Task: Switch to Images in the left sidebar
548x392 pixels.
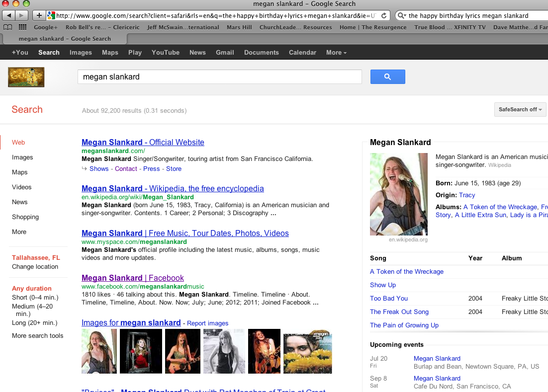Action: coord(22,157)
